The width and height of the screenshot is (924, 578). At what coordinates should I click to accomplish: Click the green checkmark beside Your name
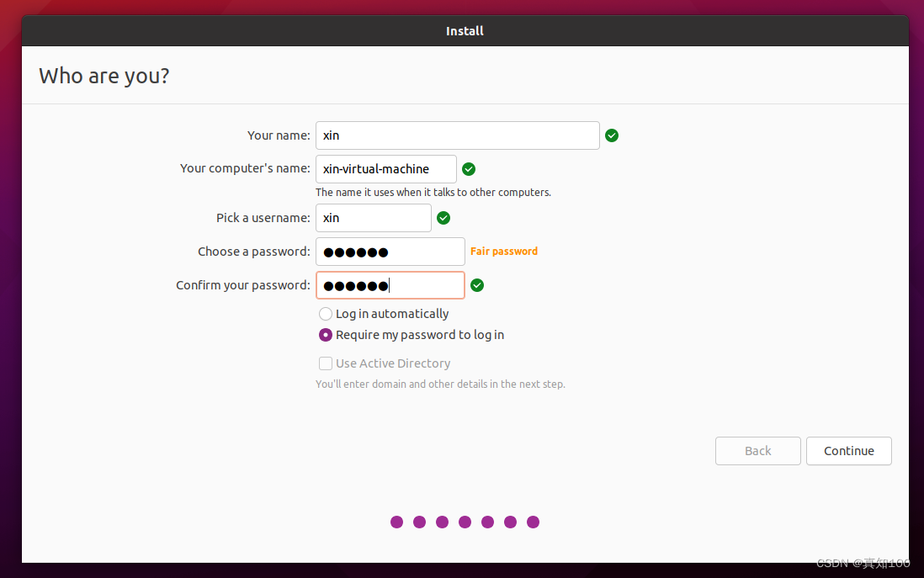click(x=612, y=135)
